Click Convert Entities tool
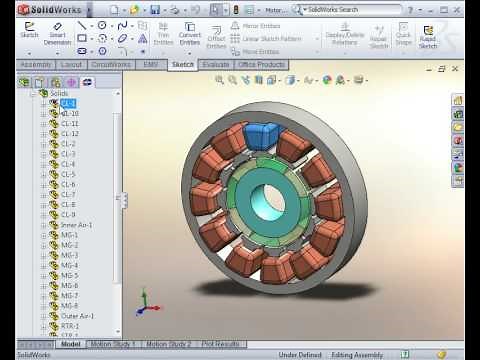 coord(190,34)
